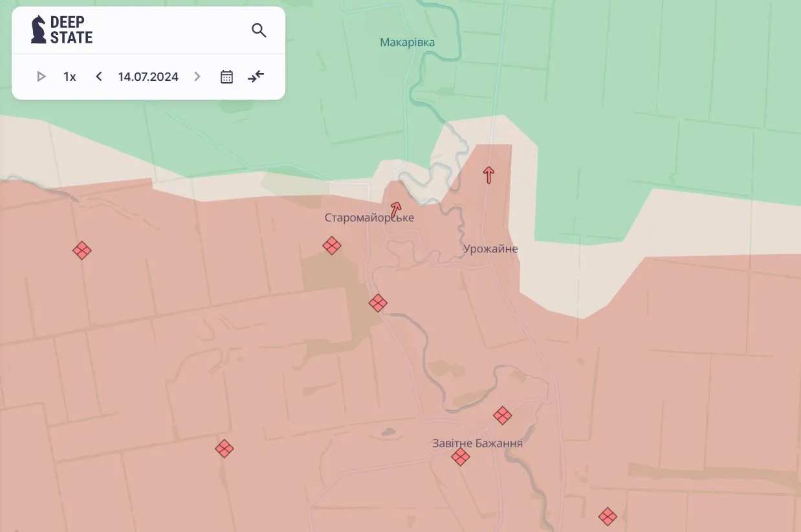
Task: Click the Урожайне settlement label
Action: pyautogui.click(x=490, y=249)
